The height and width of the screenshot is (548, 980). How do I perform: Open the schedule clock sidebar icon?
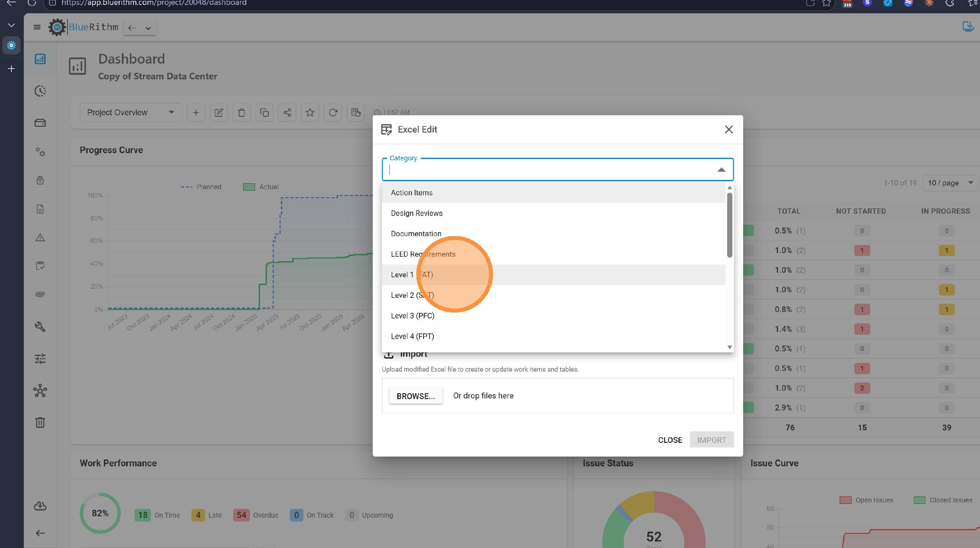[40, 91]
